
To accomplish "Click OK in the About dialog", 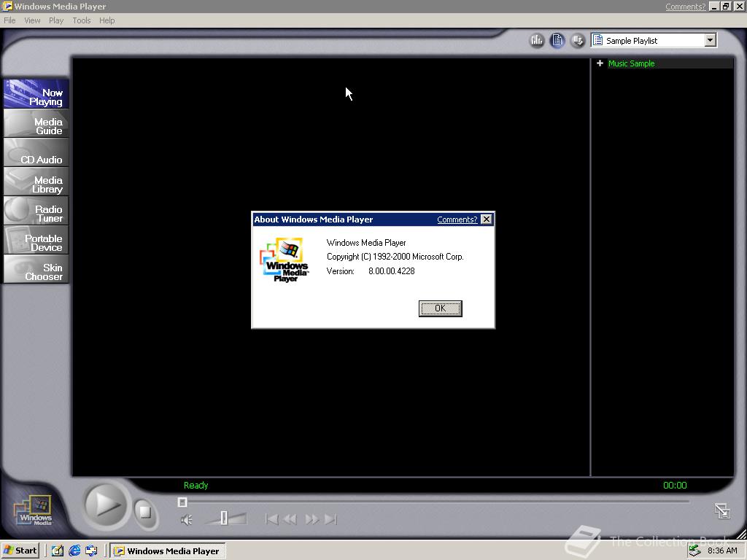I will coord(440,308).
